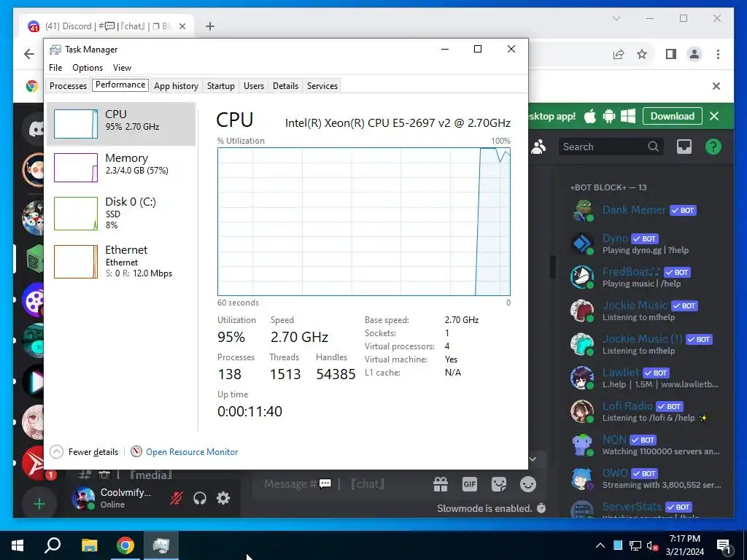The width and height of the screenshot is (747, 560).
Task: Click the Discord message input field
Action: pyautogui.click(x=343, y=484)
